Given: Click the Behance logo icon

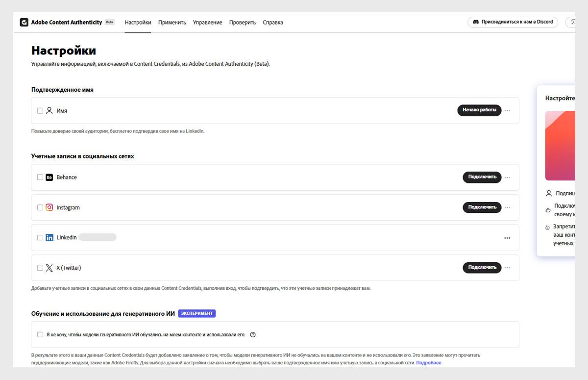Looking at the screenshot, I should [x=49, y=177].
